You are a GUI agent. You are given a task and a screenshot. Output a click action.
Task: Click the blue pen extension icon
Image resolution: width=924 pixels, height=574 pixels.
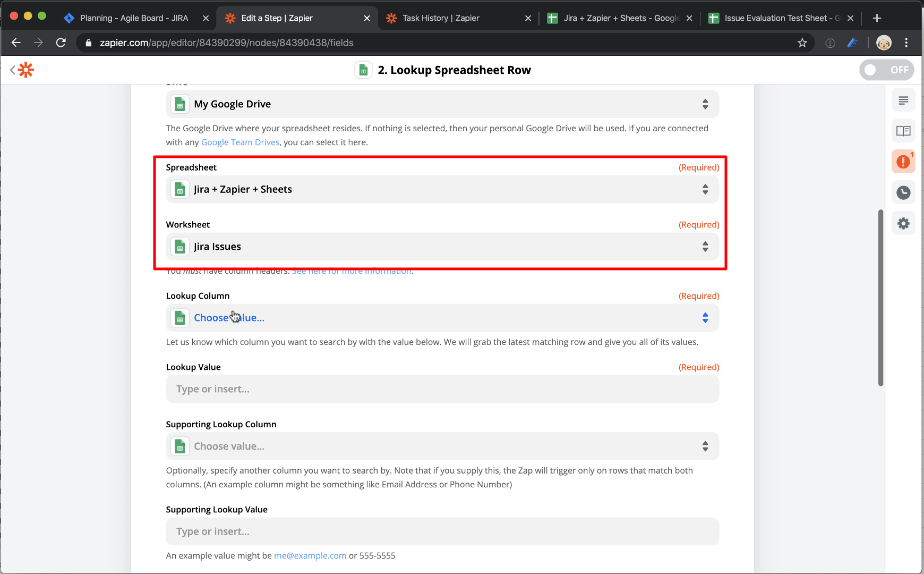click(852, 43)
